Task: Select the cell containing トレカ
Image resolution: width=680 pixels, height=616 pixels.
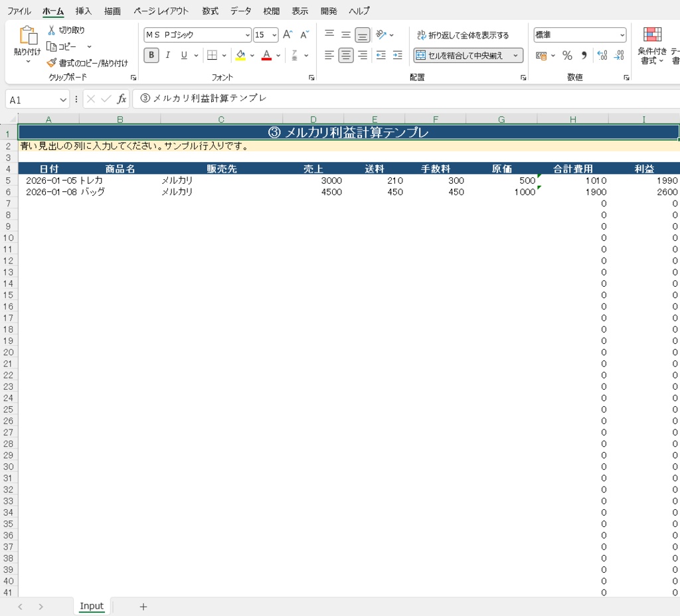Action: 120,181
